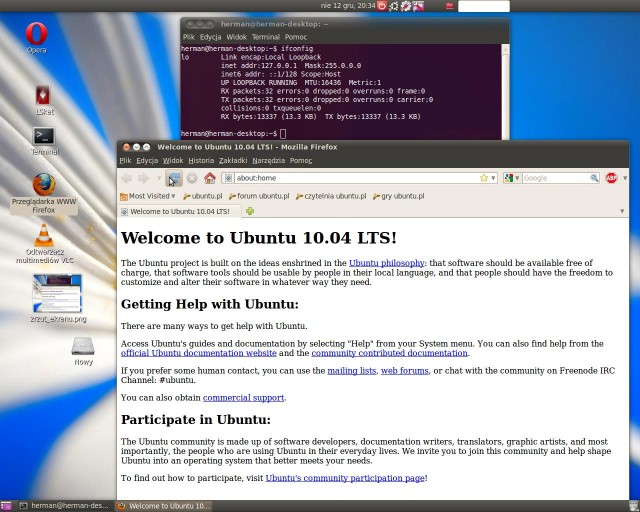The image size is (640, 512).
Task: Open a new tab with the green plus
Action: pyautogui.click(x=250, y=211)
